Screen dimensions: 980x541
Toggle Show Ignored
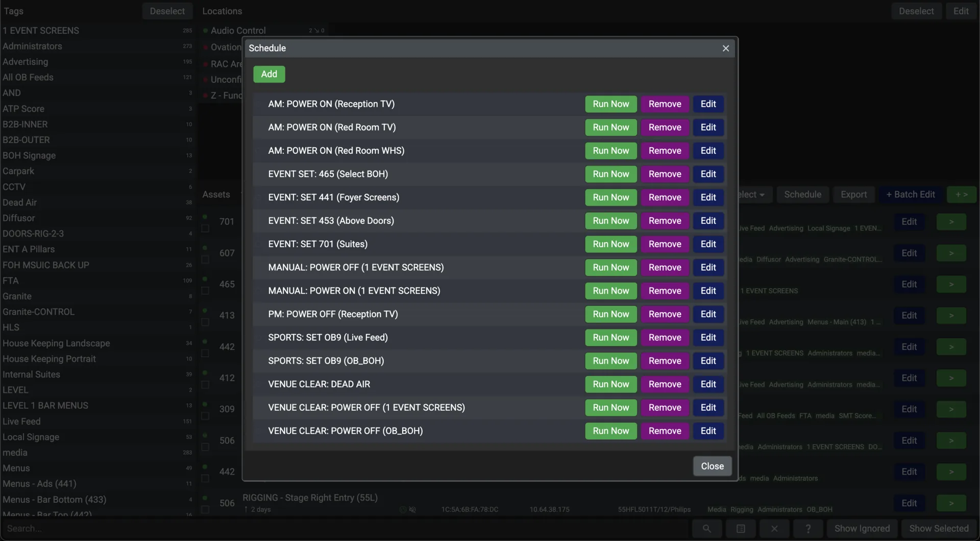[862, 528]
